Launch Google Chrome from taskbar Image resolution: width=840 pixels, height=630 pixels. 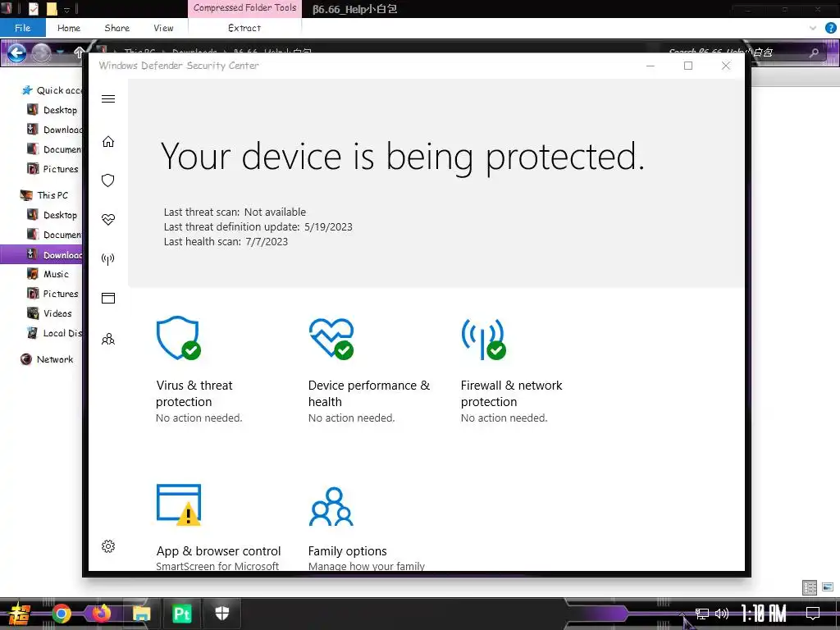tap(62, 614)
